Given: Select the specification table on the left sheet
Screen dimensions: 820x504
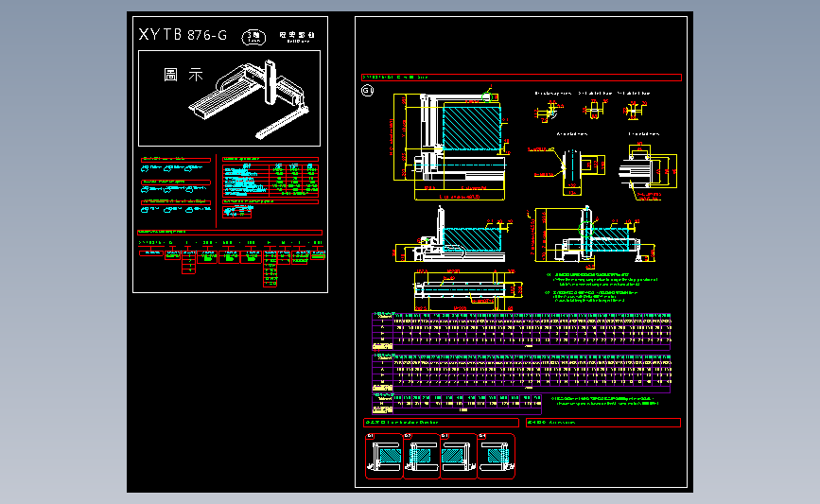Looking at the screenshot, I should pos(270,180).
